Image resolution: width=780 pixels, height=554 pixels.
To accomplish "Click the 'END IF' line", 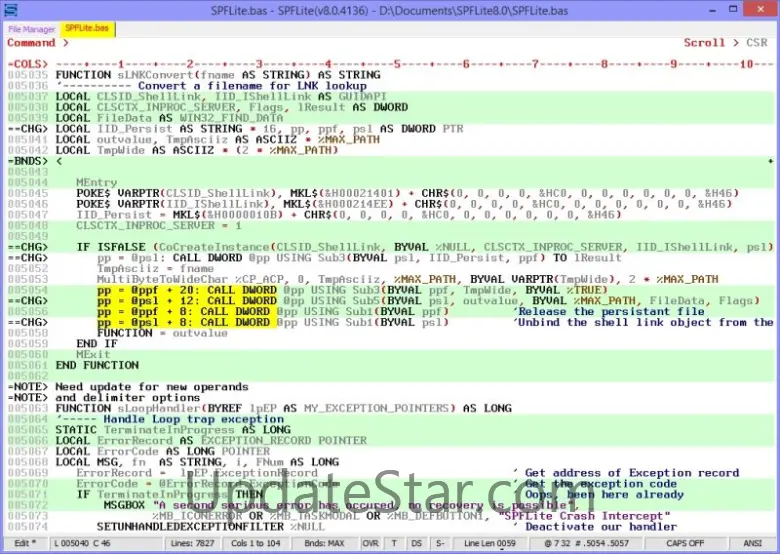I will [x=97, y=344].
